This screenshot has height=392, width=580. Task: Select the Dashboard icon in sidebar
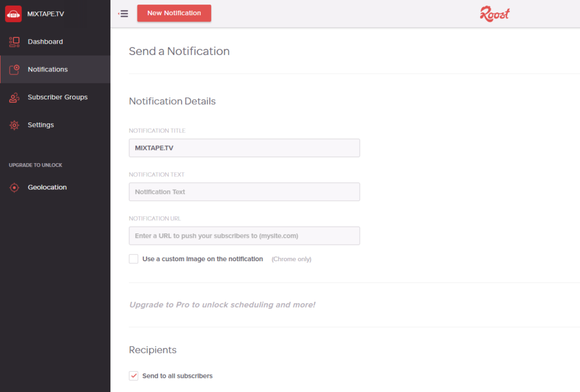[13, 41]
